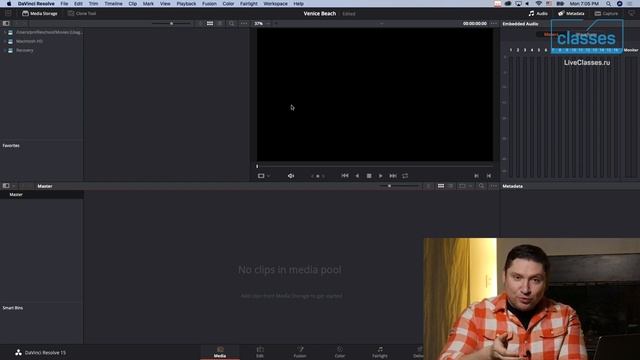The width and height of the screenshot is (640, 360).
Task: Select the Master bin in media pool
Action: [42, 195]
